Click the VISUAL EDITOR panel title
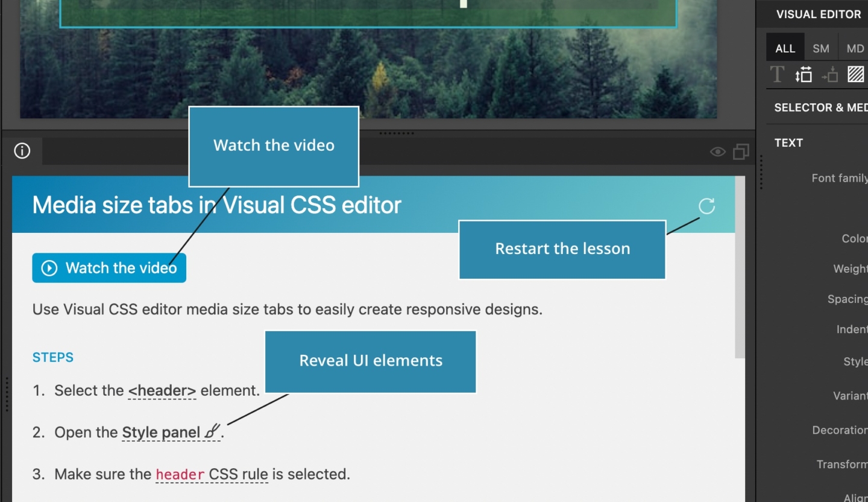 (818, 14)
